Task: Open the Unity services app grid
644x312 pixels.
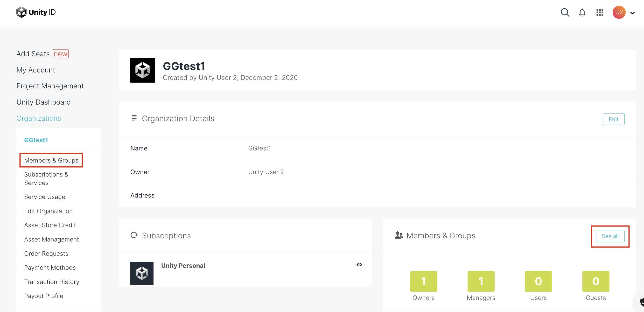Action: coord(600,12)
